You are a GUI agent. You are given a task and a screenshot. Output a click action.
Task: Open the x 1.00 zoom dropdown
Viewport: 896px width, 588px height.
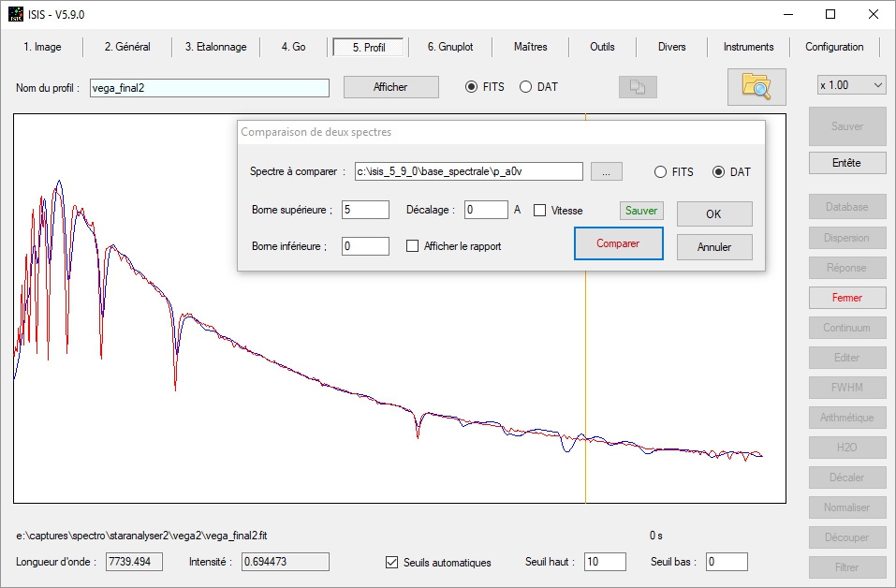tap(851, 86)
